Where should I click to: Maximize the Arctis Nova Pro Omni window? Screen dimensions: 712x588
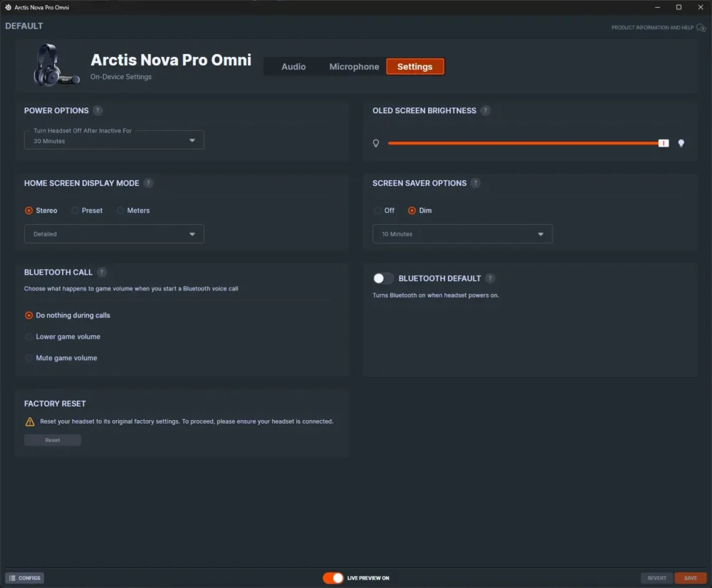(x=679, y=7)
